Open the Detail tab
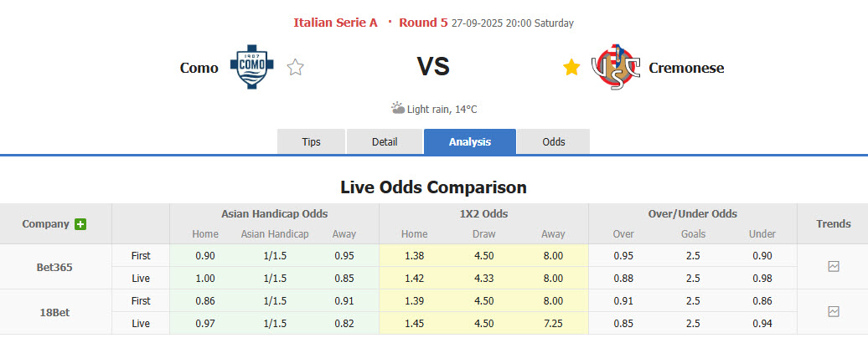 pos(385,141)
